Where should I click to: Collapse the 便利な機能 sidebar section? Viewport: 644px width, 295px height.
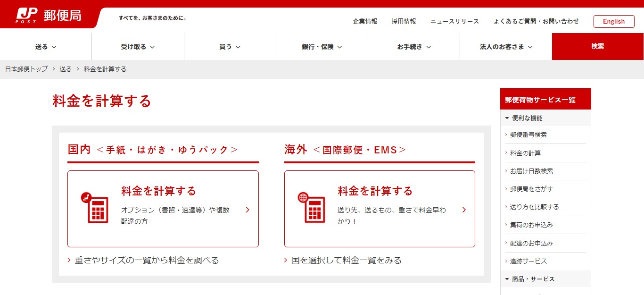pos(545,118)
